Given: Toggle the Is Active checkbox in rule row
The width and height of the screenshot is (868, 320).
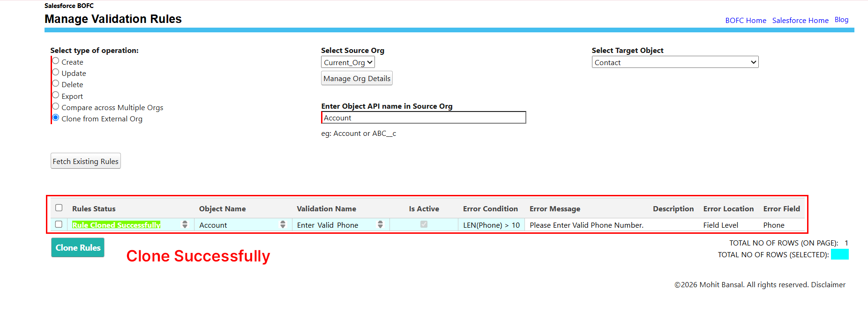Looking at the screenshot, I should [x=424, y=224].
